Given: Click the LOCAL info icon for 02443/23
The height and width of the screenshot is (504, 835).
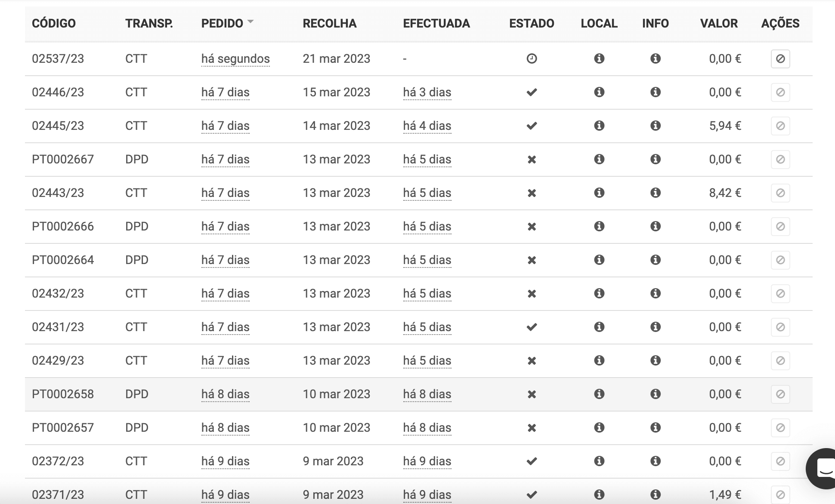Looking at the screenshot, I should coord(599,193).
